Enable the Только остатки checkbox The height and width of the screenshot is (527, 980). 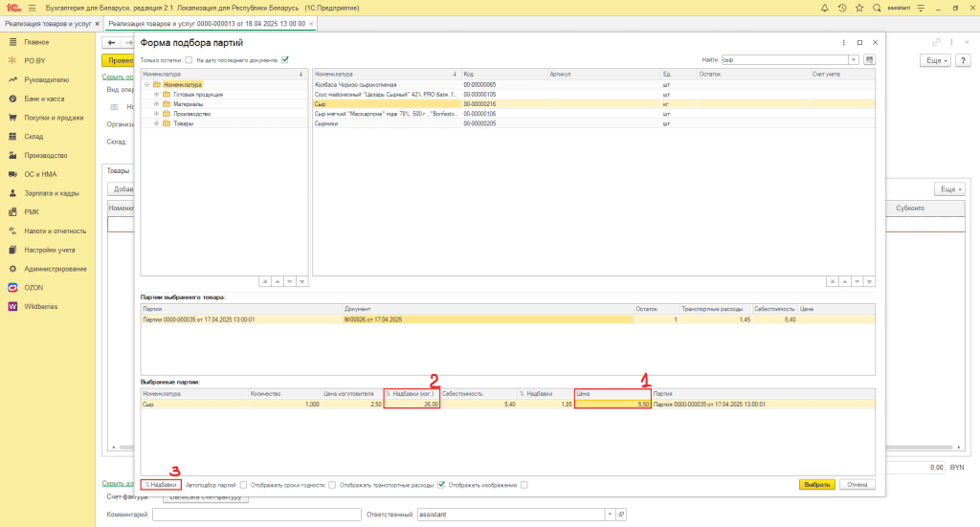(x=189, y=59)
